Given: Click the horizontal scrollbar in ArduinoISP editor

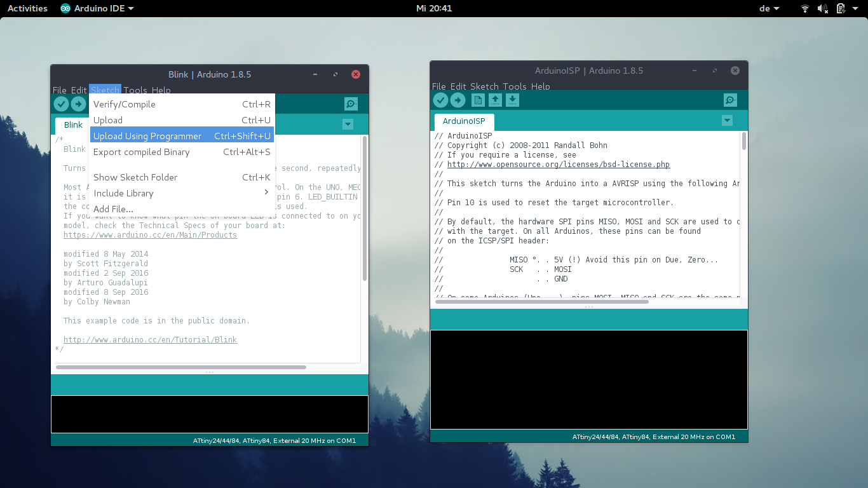Looking at the screenshot, I should (542, 302).
